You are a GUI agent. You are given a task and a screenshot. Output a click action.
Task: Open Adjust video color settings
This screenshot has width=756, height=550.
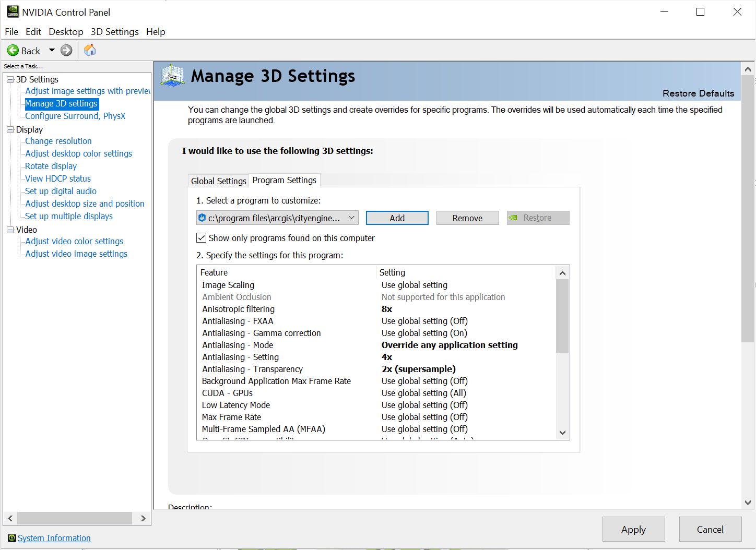tap(74, 241)
